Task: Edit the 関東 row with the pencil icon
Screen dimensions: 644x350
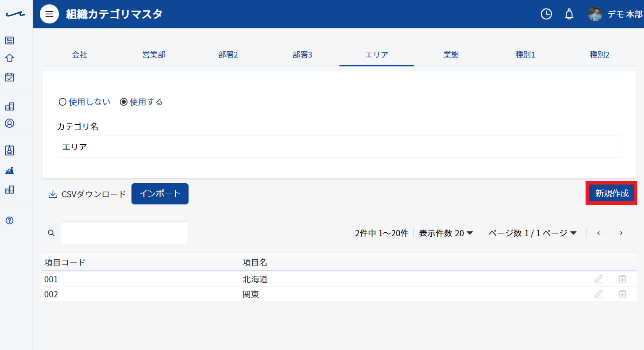Action: 599,294
